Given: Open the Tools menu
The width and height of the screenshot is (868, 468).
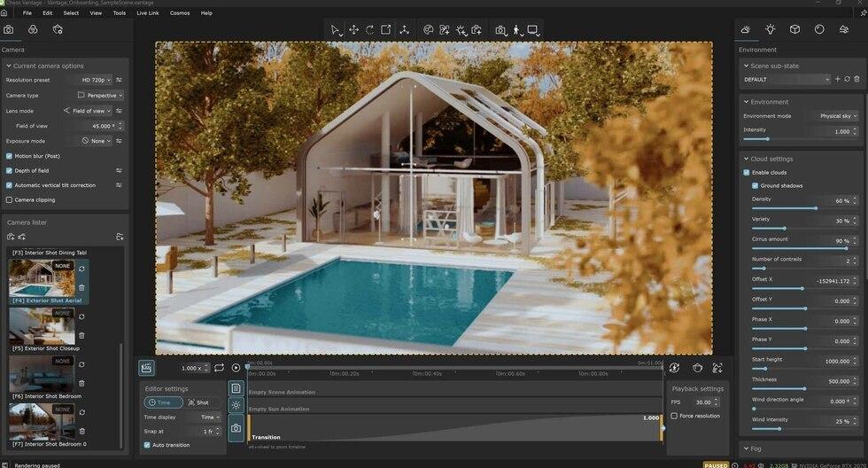Looking at the screenshot, I should [x=119, y=12].
